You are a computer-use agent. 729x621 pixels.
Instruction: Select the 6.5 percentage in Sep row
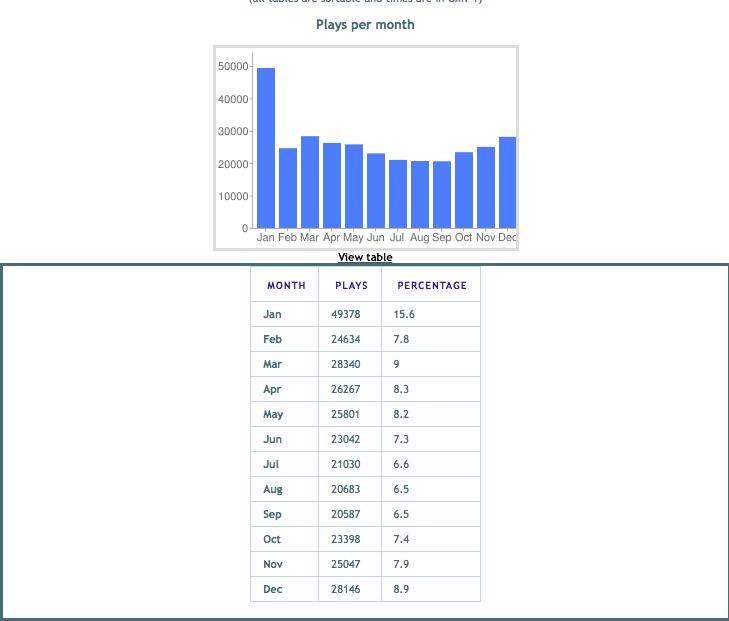(401, 515)
